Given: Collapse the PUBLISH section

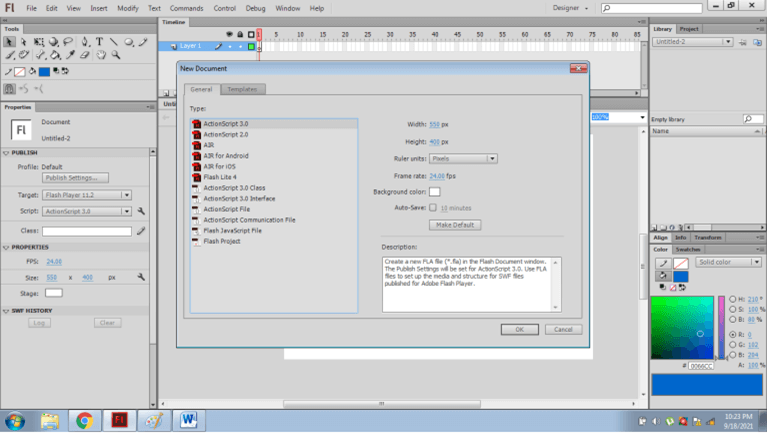Looking at the screenshot, I should coord(6,153).
